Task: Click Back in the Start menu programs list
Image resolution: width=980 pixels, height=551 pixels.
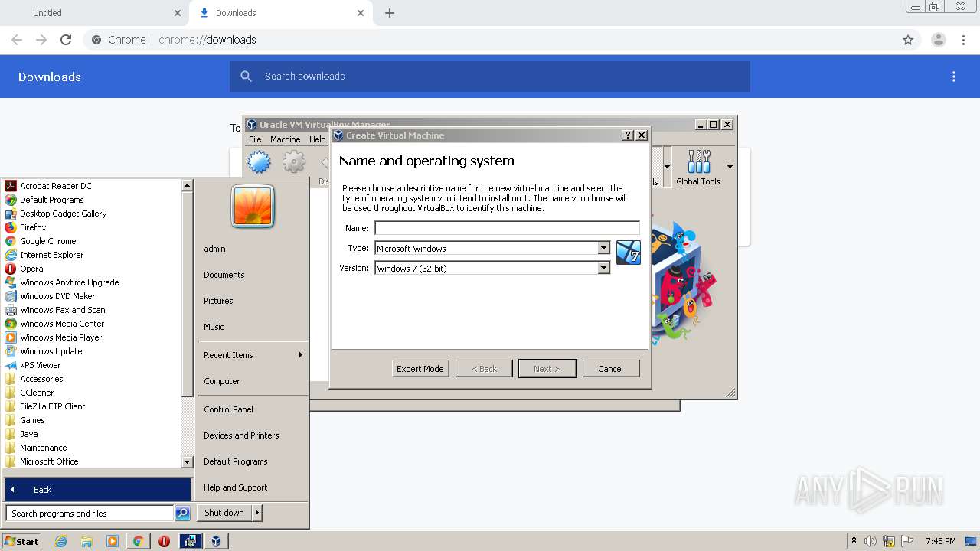Action: 98,490
